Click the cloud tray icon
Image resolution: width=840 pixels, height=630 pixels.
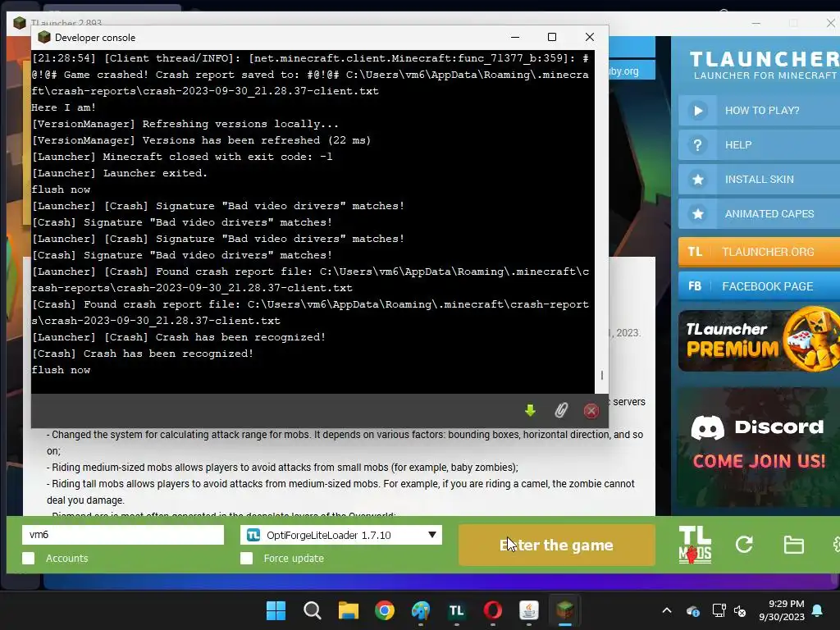[x=692, y=610]
